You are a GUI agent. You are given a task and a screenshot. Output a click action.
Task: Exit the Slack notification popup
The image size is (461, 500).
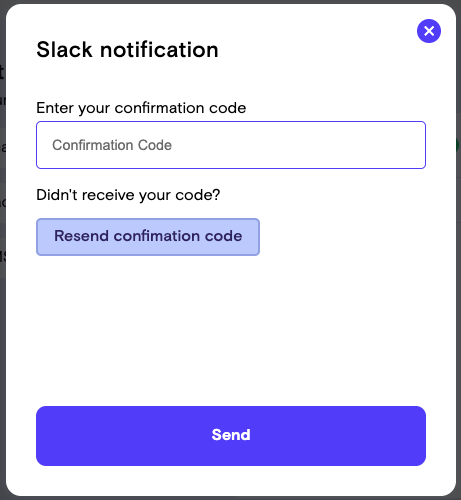click(429, 31)
